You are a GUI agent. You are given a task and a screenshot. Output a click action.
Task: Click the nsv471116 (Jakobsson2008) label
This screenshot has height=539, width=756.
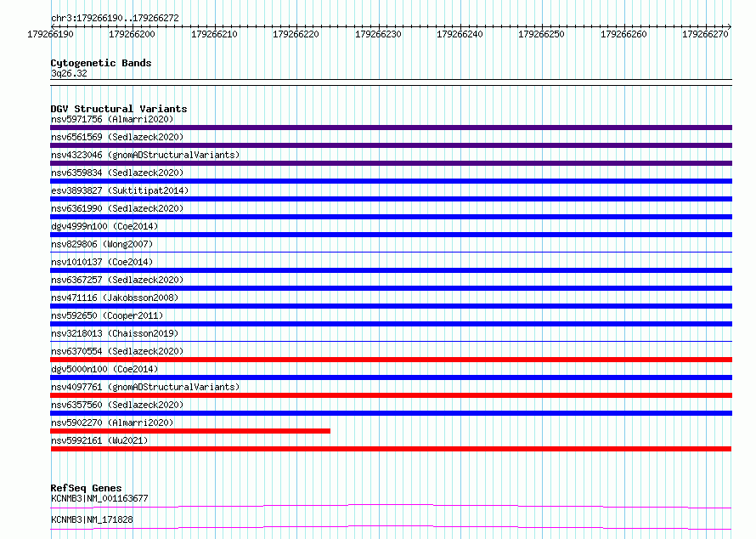pyautogui.click(x=115, y=298)
